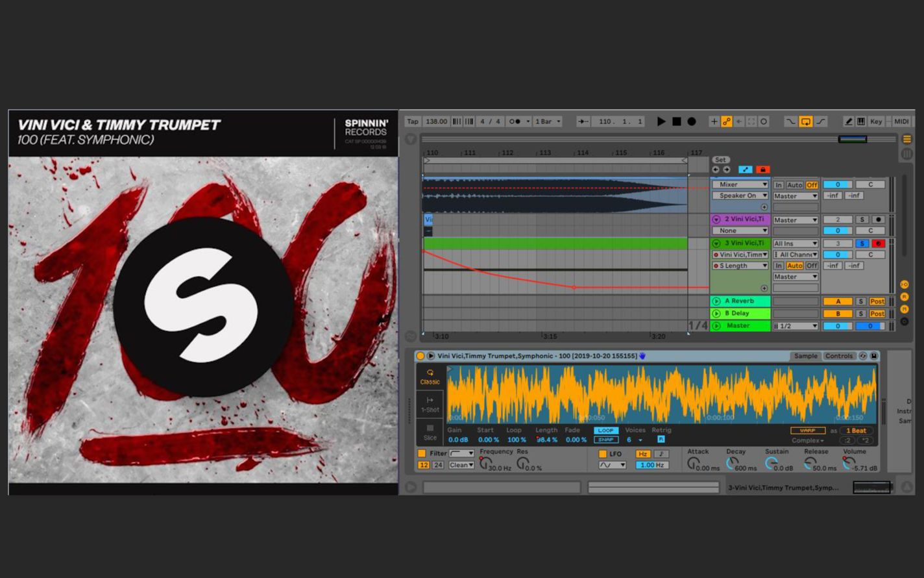Open the All Ins input dropdown

point(796,244)
